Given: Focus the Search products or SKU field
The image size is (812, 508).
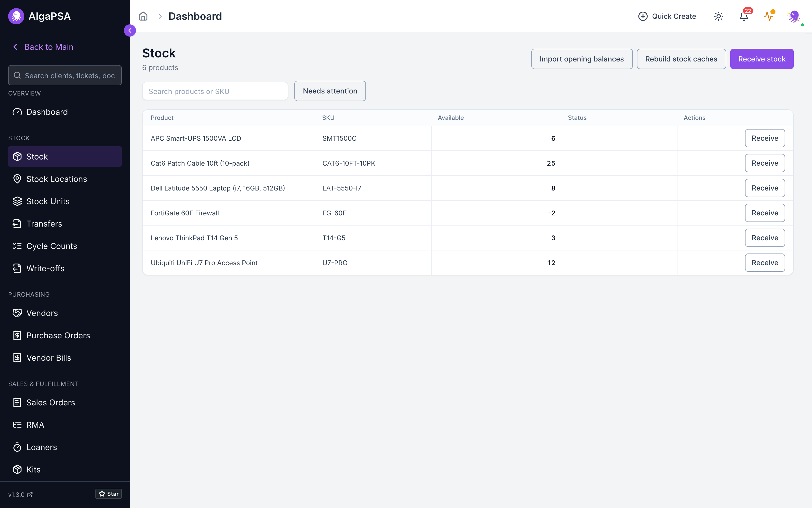Looking at the screenshot, I should tap(215, 91).
